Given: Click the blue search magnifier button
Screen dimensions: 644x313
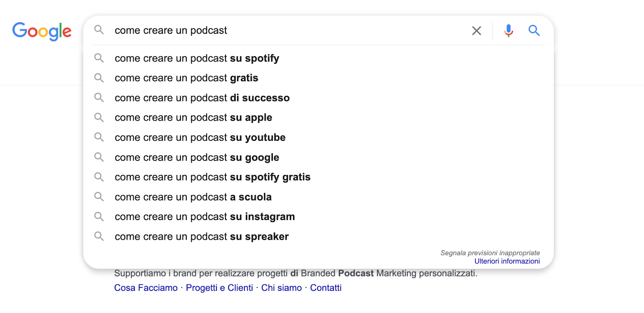Looking at the screenshot, I should [534, 31].
